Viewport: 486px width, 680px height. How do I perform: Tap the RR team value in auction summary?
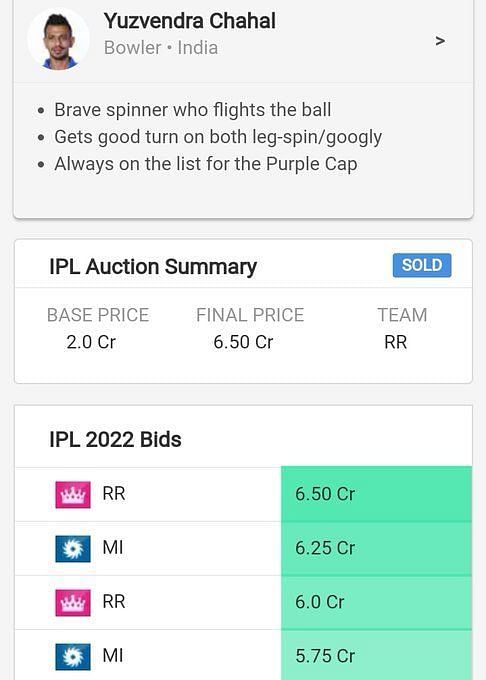(395, 342)
